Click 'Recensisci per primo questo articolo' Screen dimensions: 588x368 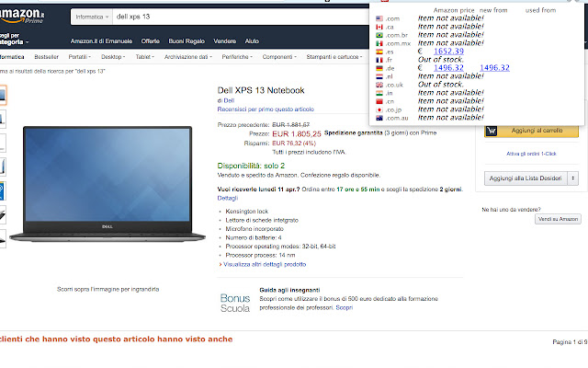click(x=266, y=109)
